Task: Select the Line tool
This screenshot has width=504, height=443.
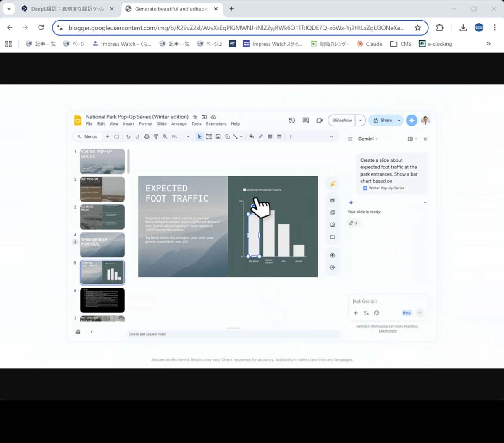Action: point(236,136)
